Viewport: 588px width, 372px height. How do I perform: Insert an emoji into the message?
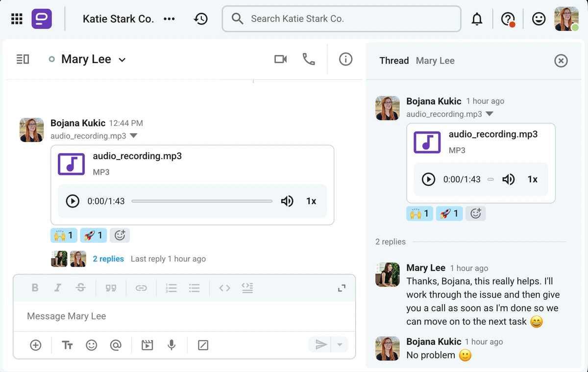(92, 345)
